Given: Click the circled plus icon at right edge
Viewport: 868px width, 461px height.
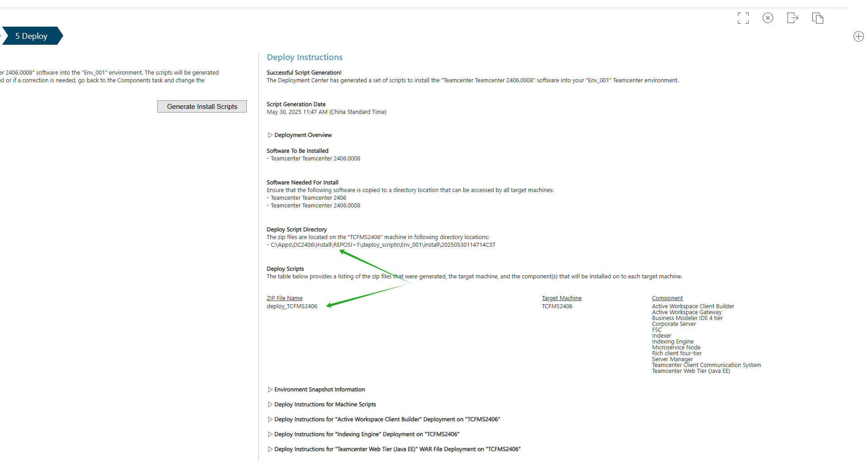Looking at the screenshot, I should click(859, 37).
